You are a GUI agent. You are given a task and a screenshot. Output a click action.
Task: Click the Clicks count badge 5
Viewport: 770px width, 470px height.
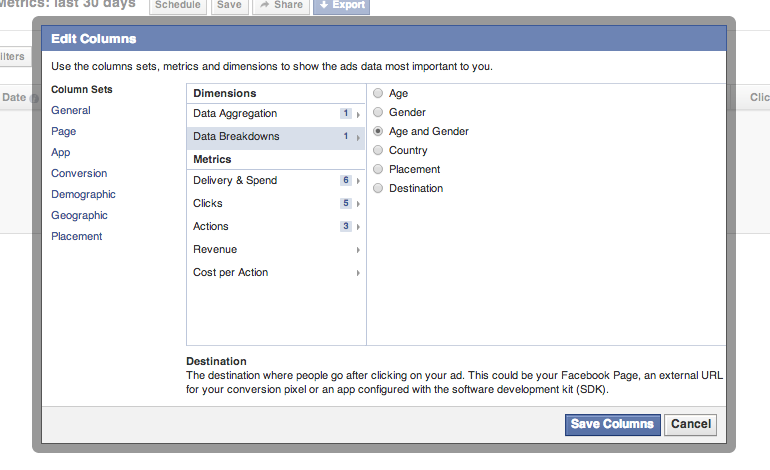click(x=346, y=203)
